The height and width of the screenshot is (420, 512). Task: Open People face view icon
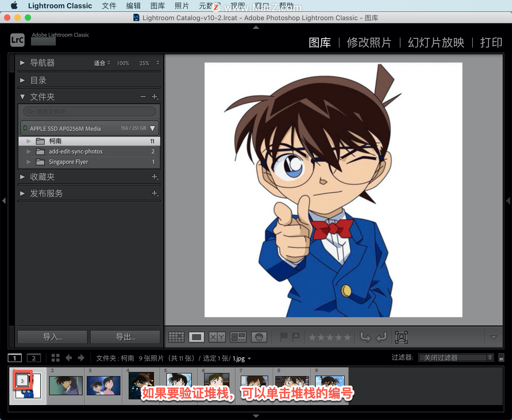click(259, 337)
